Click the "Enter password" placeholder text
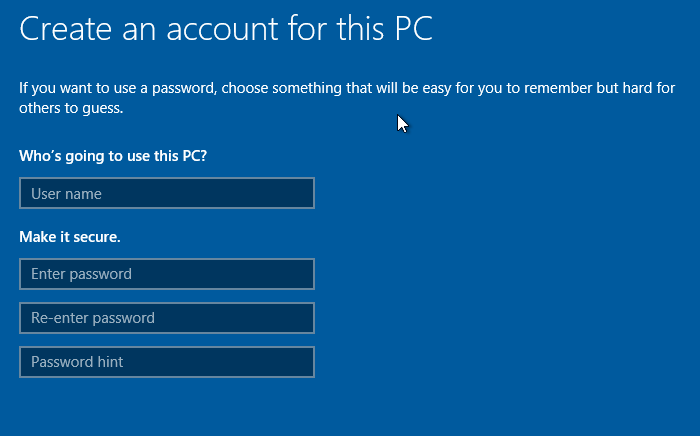The width and height of the screenshot is (700, 436). (81, 274)
